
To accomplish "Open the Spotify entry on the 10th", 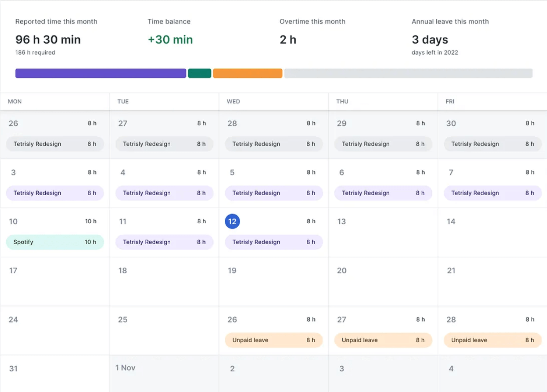I will point(55,242).
